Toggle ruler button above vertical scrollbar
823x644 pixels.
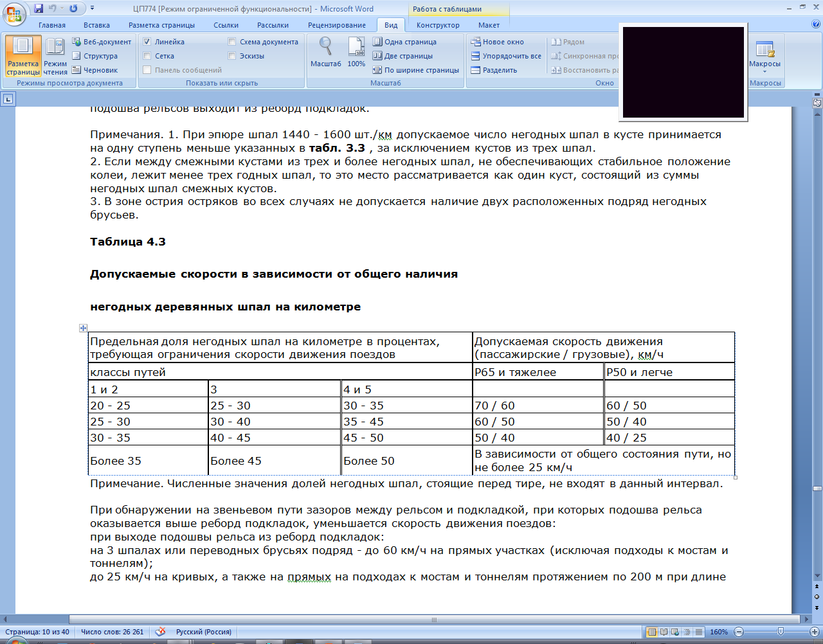[x=817, y=102]
